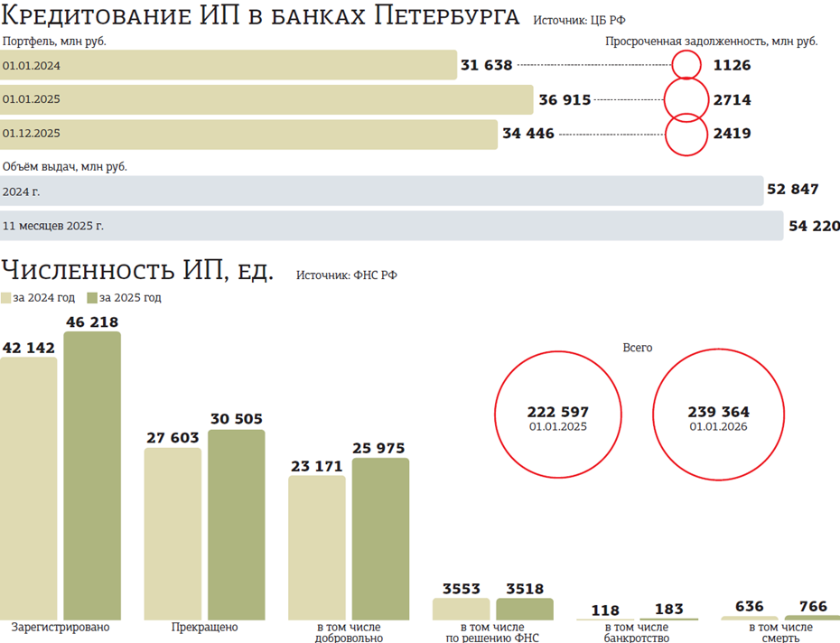The height and width of the screenshot is (643, 840).
Task: Click the portfolio bar for 01.01.2025
Action: tap(266, 99)
